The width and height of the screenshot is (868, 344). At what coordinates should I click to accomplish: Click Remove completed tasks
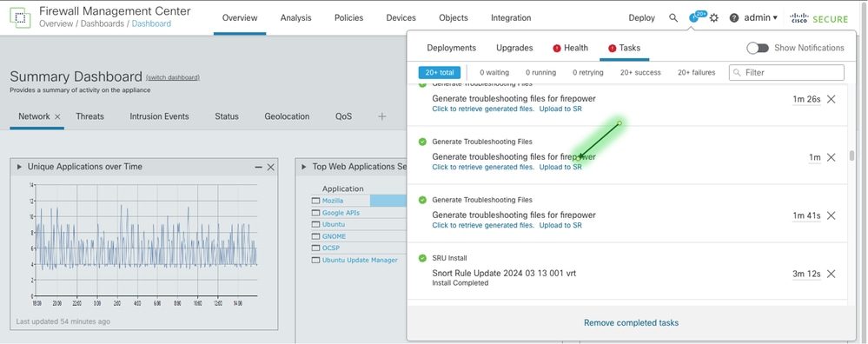click(x=631, y=322)
